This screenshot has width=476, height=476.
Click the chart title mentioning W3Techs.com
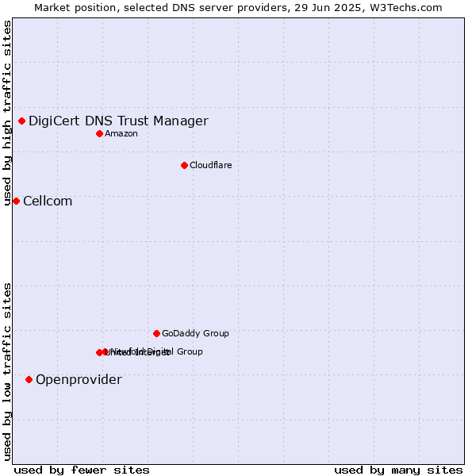click(x=238, y=8)
